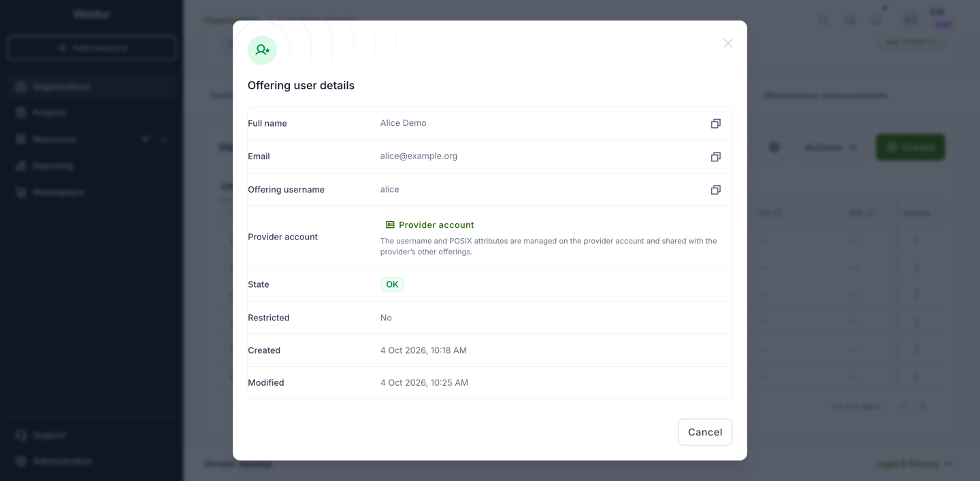Viewport: 980px width, 481px height.
Task: Open Marketplace in the background sidebar
Action: click(92, 193)
